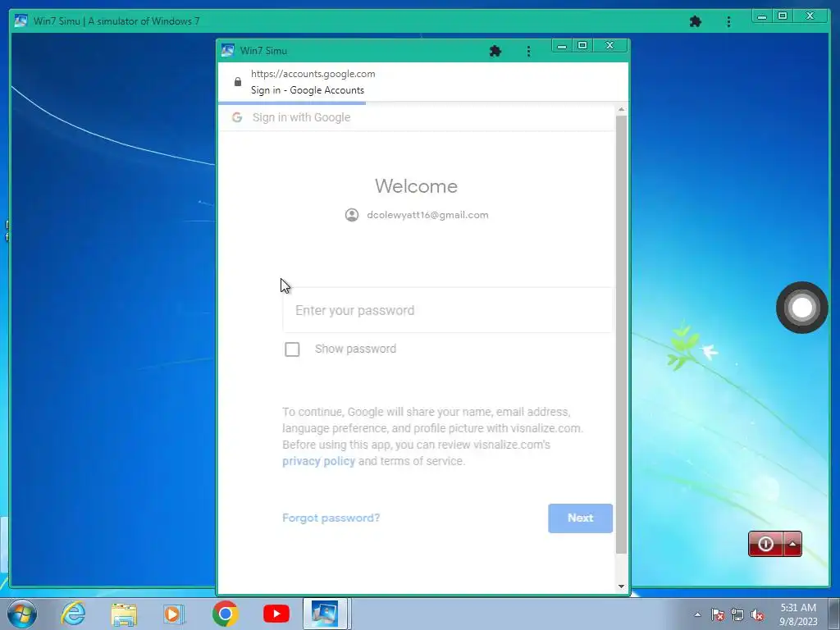The width and height of the screenshot is (840, 630).
Task: Launch Internet Explorer from the taskbar
Action: point(73,614)
